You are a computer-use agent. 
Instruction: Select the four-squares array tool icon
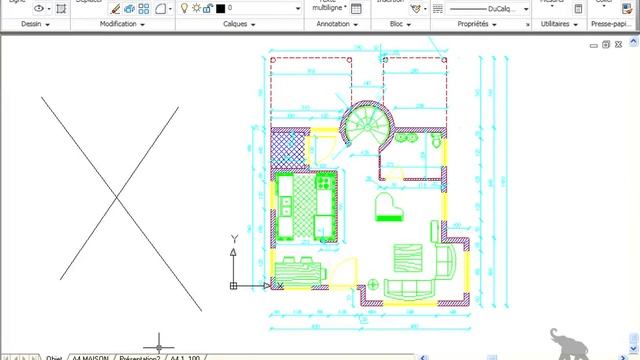(x=144, y=9)
